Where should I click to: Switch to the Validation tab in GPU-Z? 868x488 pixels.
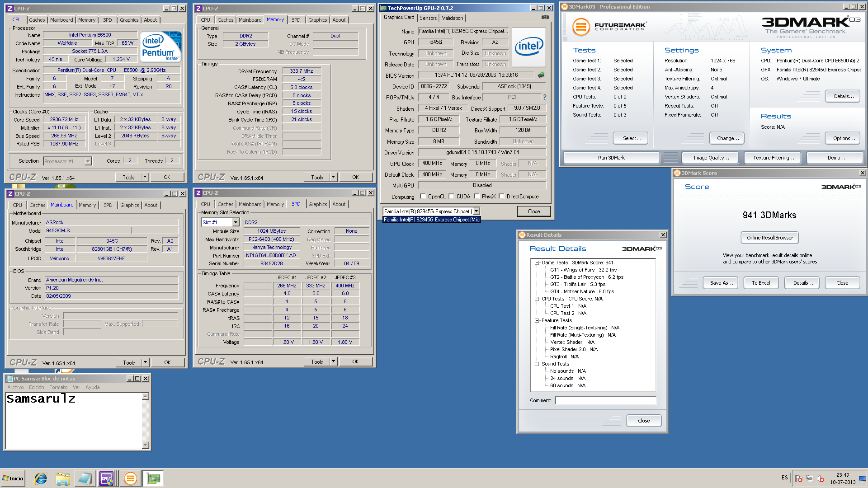click(x=452, y=18)
